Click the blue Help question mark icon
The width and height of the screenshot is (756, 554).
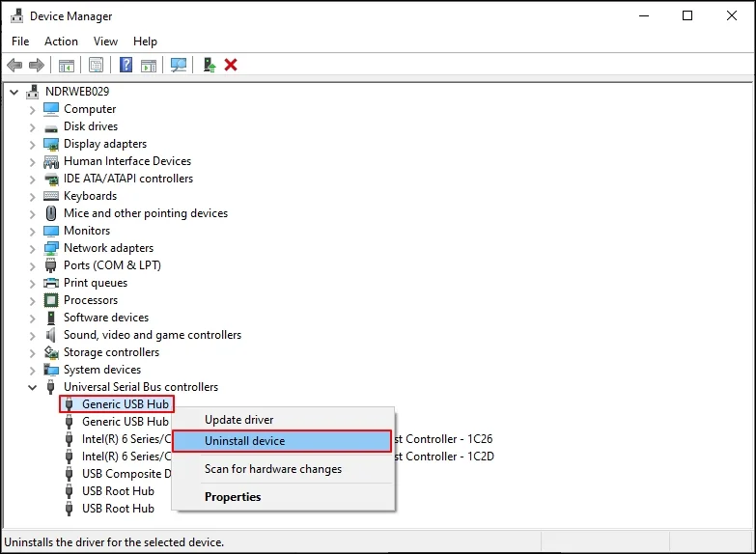[126, 65]
